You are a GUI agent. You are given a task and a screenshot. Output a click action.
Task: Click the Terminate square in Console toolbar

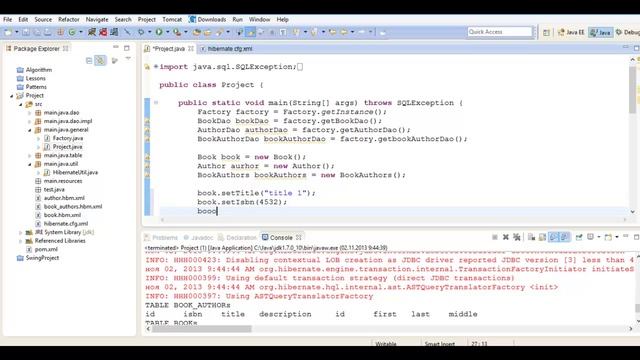pos(494,237)
